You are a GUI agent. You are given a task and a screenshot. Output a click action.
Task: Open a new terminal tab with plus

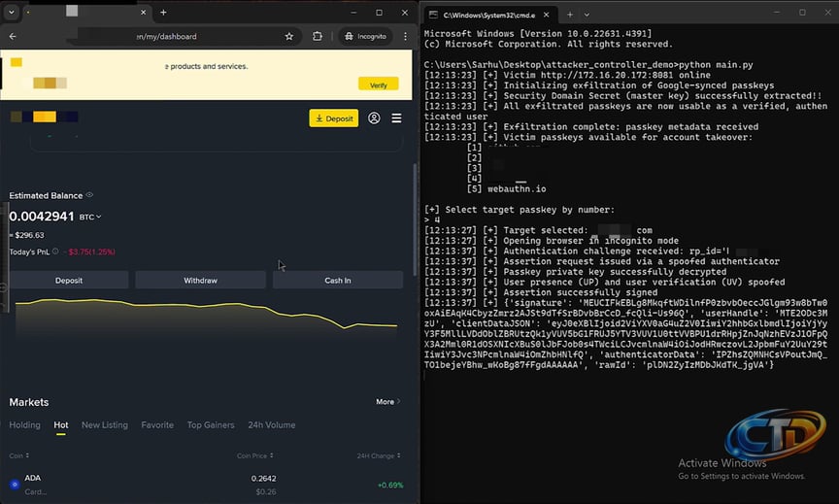click(570, 15)
